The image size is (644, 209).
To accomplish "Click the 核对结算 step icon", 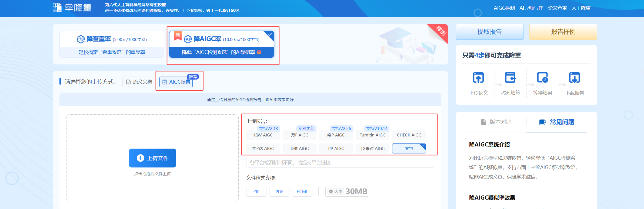I will pos(510,78).
